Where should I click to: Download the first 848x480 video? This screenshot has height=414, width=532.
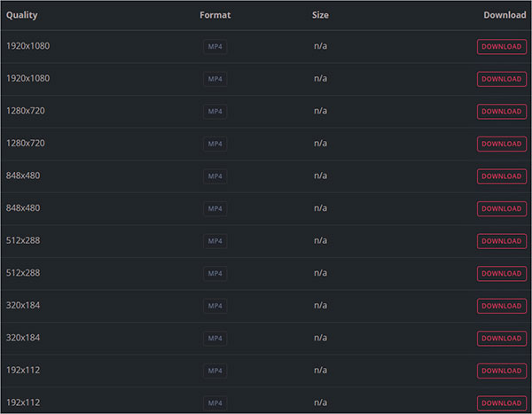point(501,176)
